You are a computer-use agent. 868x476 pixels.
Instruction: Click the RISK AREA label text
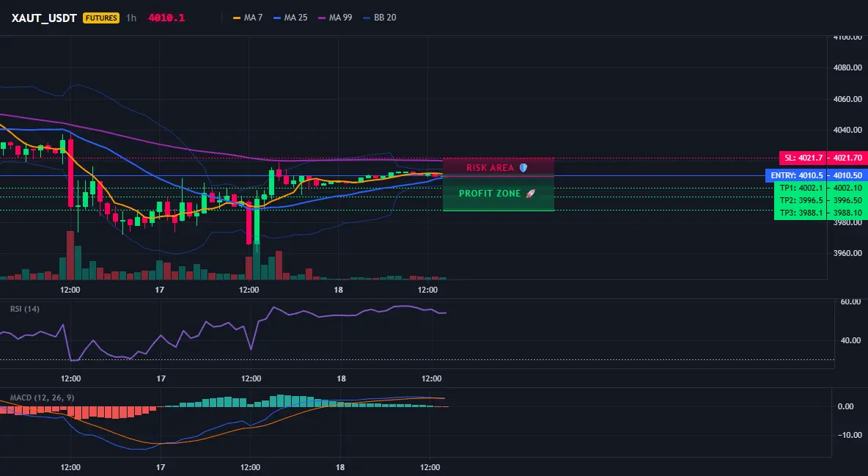[490, 167]
